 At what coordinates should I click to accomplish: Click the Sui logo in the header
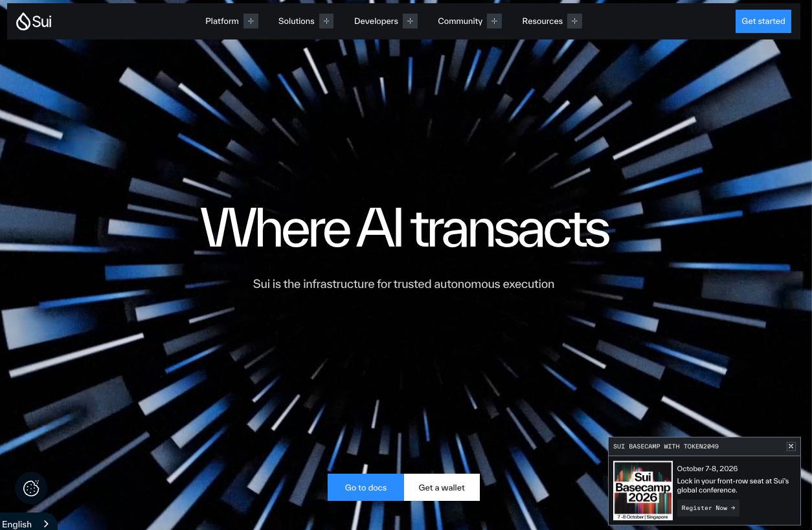tap(34, 21)
